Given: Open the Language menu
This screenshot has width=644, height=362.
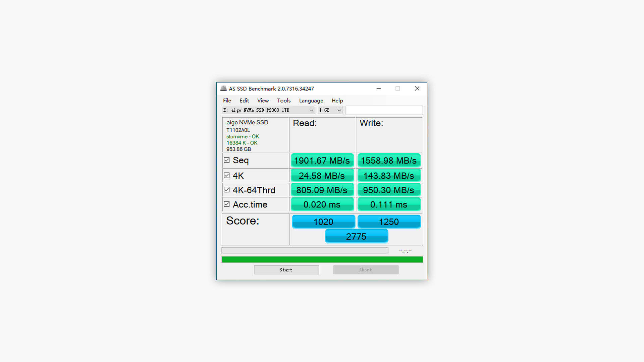Looking at the screenshot, I should click(311, 101).
